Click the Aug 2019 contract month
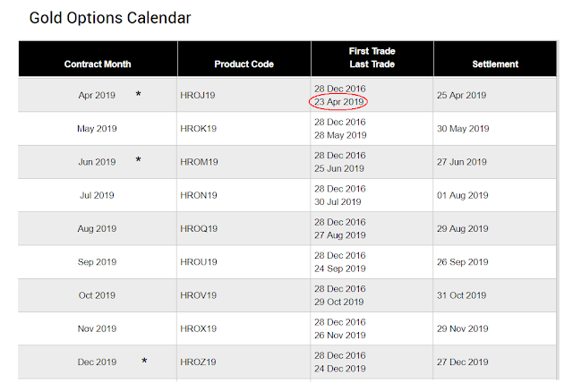 click(x=97, y=228)
